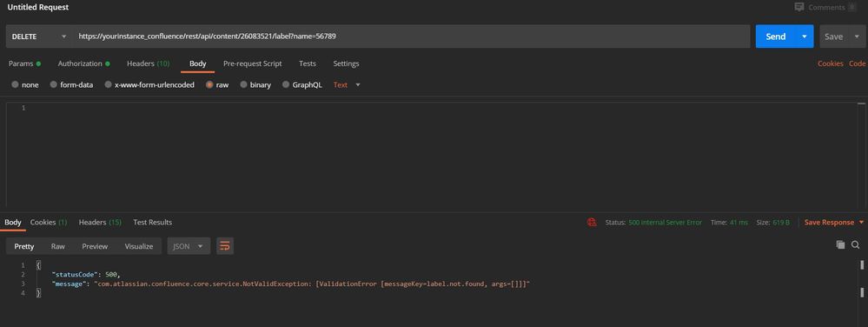This screenshot has height=327, width=868.
Task: Select the request Body tab
Action: tap(197, 63)
